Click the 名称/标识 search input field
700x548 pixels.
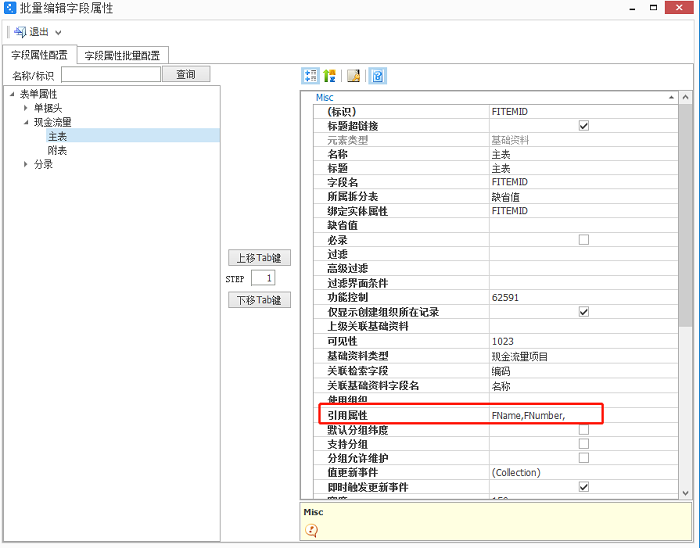click(x=111, y=74)
